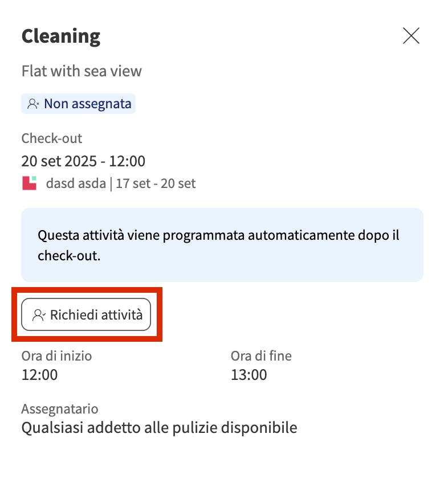The image size is (448, 491).
Task: Select the guest name dasd asda
Action: coord(76,183)
